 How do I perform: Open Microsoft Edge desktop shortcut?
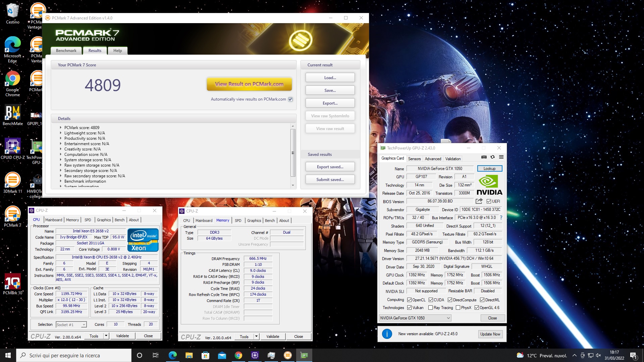(12, 50)
